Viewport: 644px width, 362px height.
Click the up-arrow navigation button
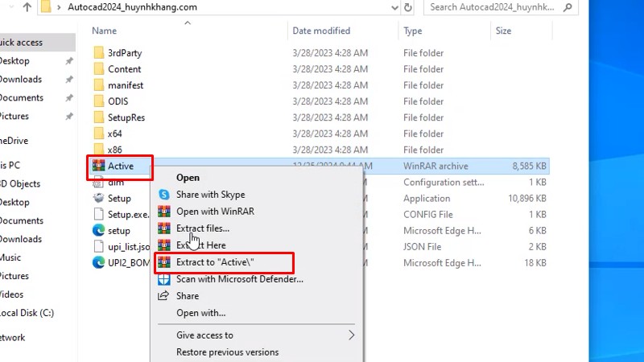coord(27,7)
